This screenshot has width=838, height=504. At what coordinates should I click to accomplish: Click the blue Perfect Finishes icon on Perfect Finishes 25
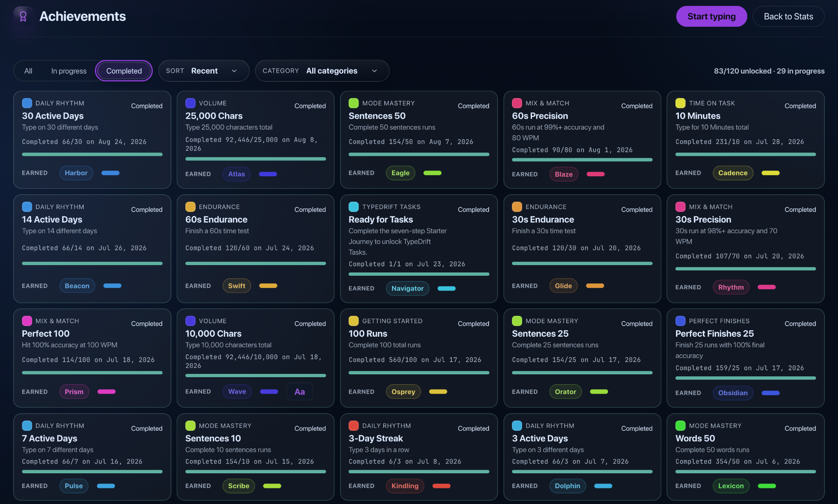pyautogui.click(x=680, y=321)
